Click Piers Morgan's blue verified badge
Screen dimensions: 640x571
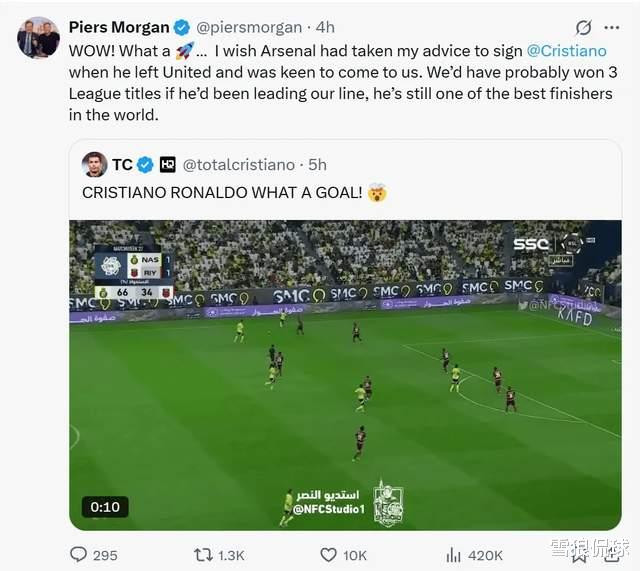pos(182,28)
